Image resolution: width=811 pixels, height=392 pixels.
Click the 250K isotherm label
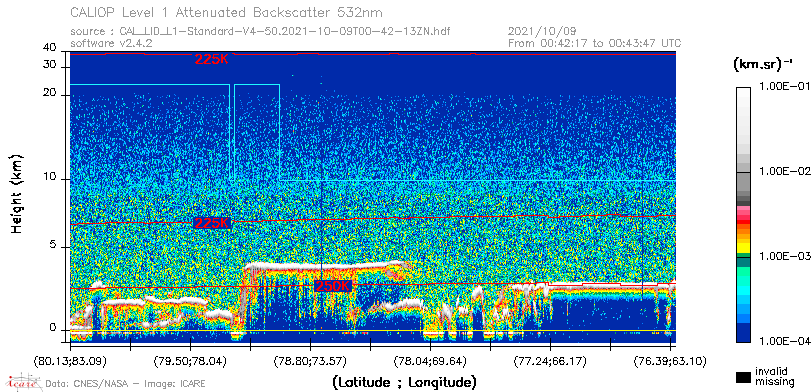(334, 286)
